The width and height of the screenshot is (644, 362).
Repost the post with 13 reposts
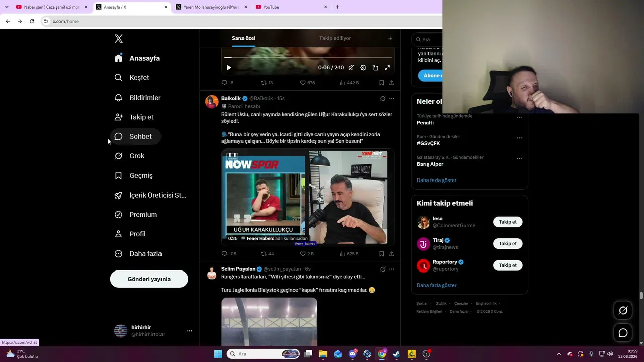click(266, 83)
